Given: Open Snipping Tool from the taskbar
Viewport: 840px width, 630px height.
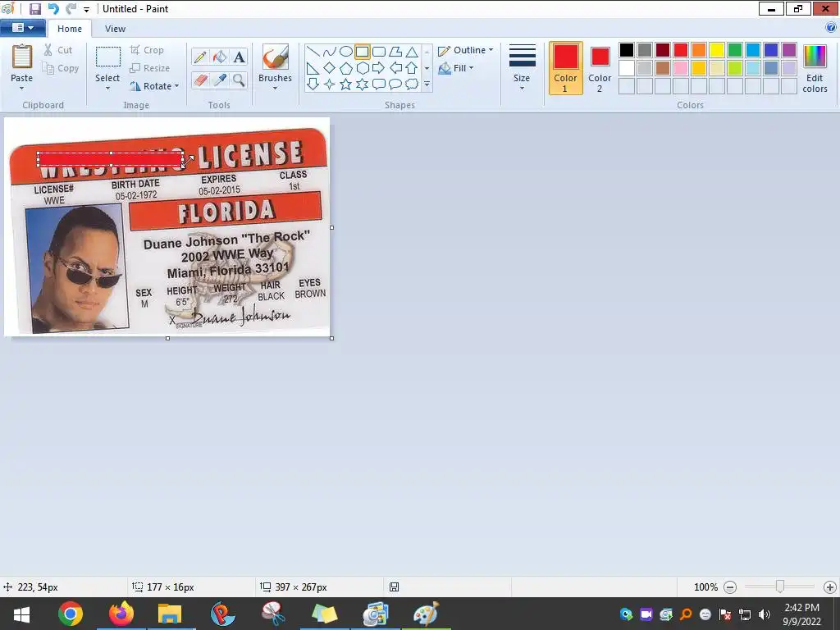Looking at the screenshot, I should 273,614.
